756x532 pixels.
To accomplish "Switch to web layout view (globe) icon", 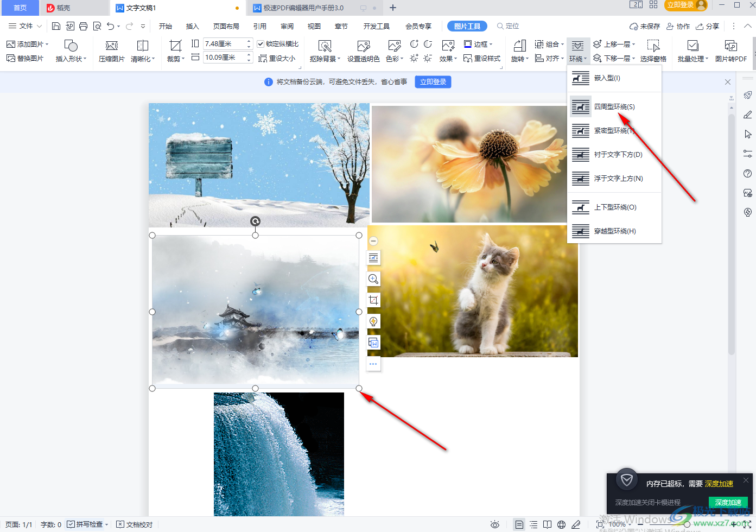I will 562,524.
